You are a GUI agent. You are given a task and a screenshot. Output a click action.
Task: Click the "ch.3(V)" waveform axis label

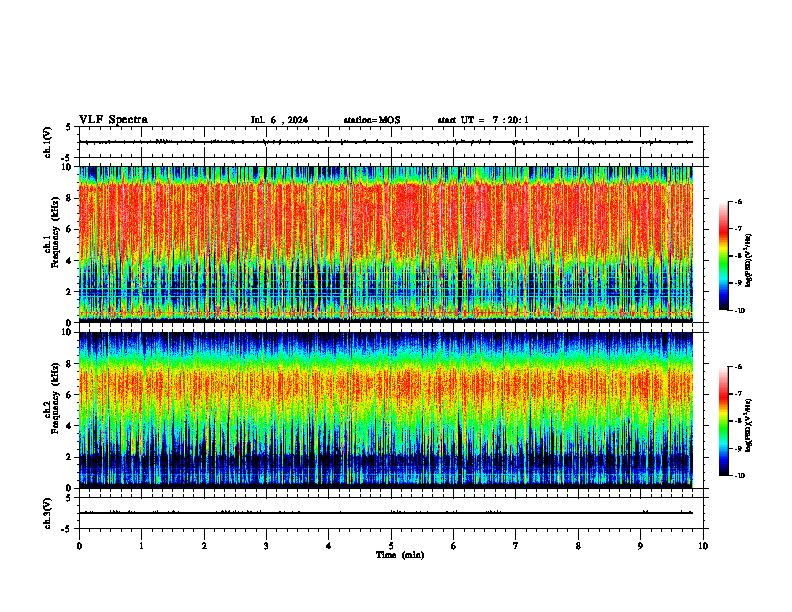pos(47,514)
